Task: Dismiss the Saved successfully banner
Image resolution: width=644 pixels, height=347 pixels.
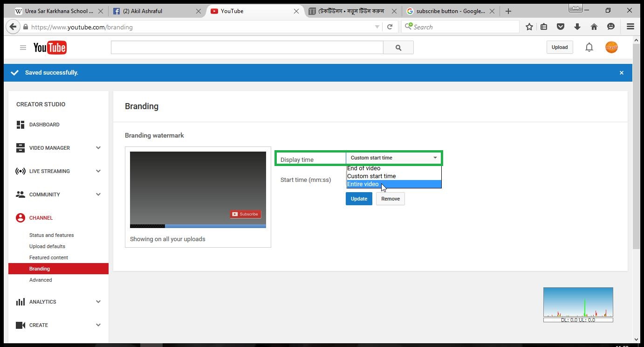Action: pyautogui.click(x=621, y=73)
